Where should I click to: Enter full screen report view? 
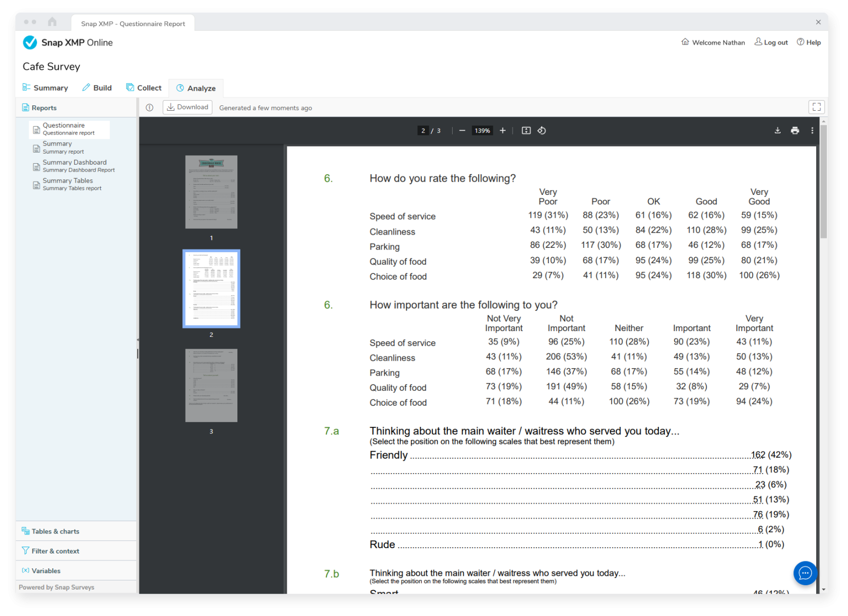tap(816, 107)
